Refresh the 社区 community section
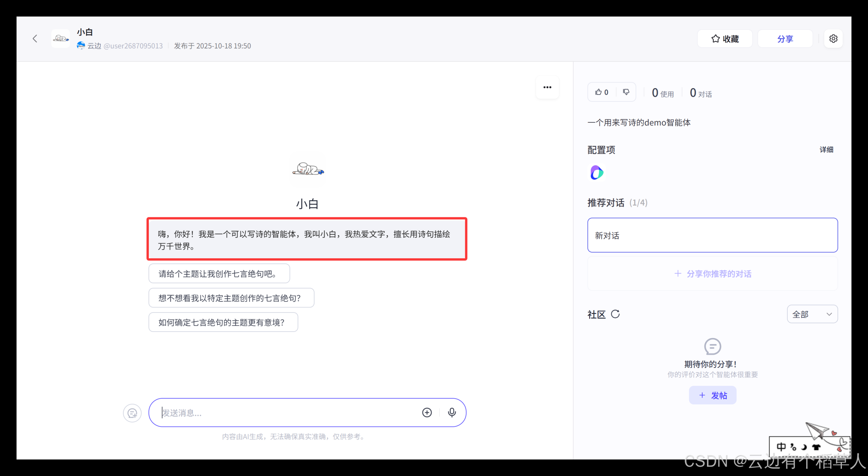The image size is (868, 476). click(616, 314)
